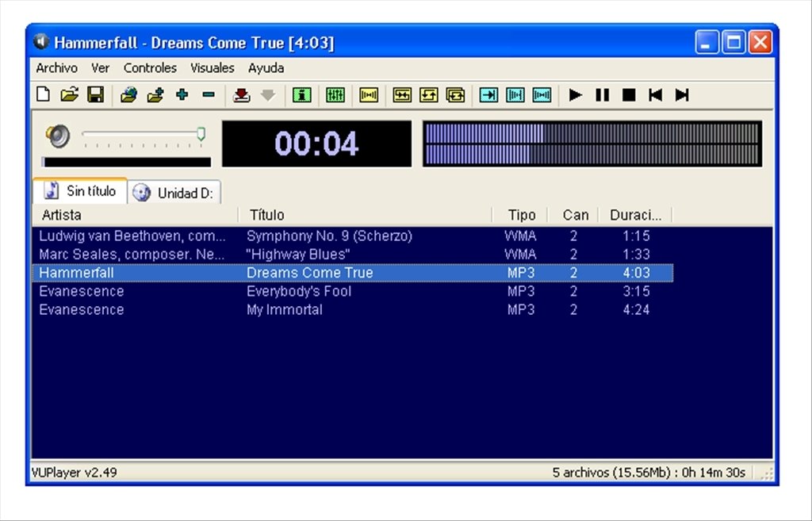This screenshot has width=812, height=521.
Task: Close the VUPlayer window
Action: [760, 43]
